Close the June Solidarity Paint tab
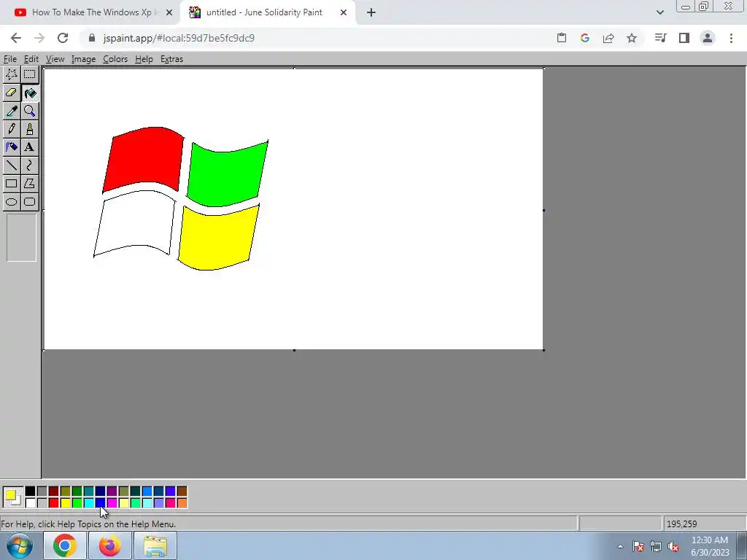Image resolution: width=747 pixels, height=560 pixels. (344, 12)
